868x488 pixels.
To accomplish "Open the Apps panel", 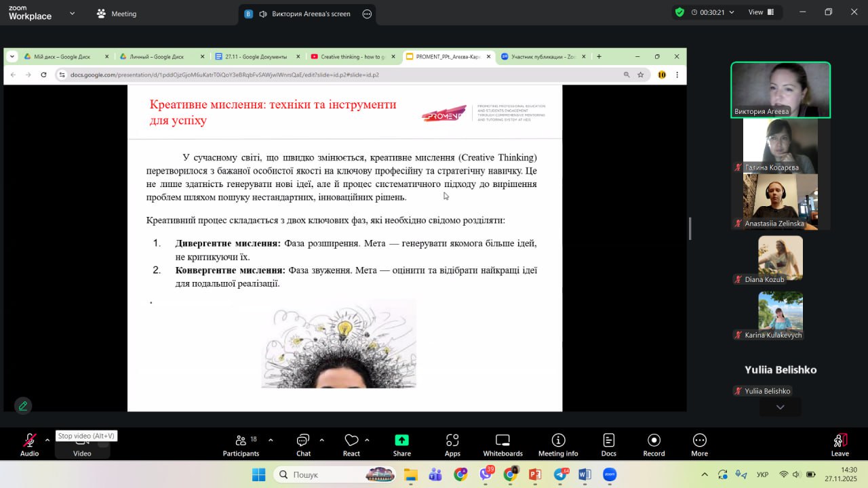I will pyautogui.click(x=452, y=445).
